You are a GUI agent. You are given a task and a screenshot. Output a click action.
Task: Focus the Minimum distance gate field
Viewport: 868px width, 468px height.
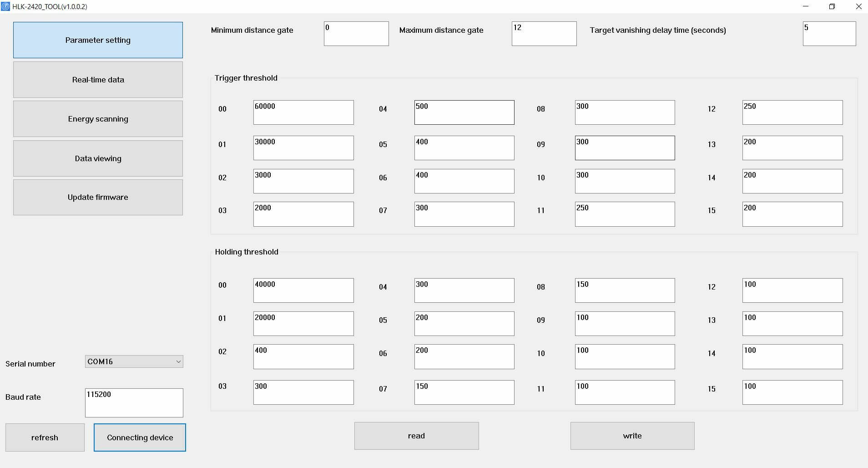tap(356, 34)
